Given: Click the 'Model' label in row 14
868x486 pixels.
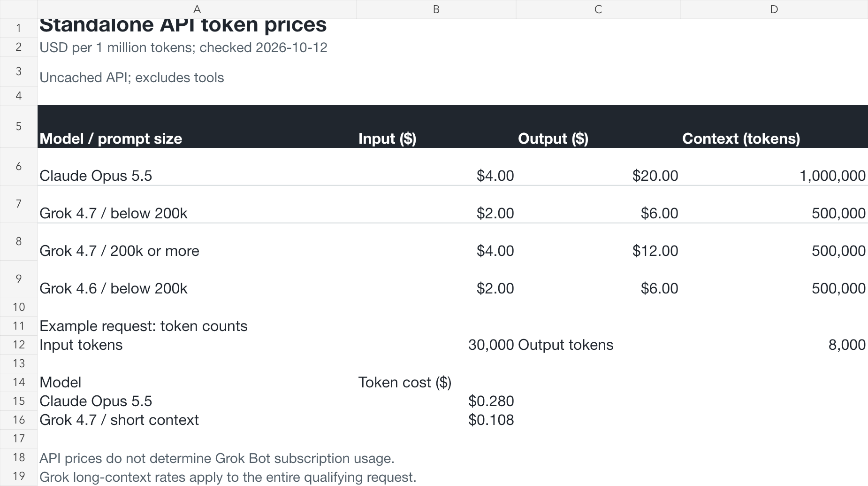Looking at the screenshot, I should (197, 383).
